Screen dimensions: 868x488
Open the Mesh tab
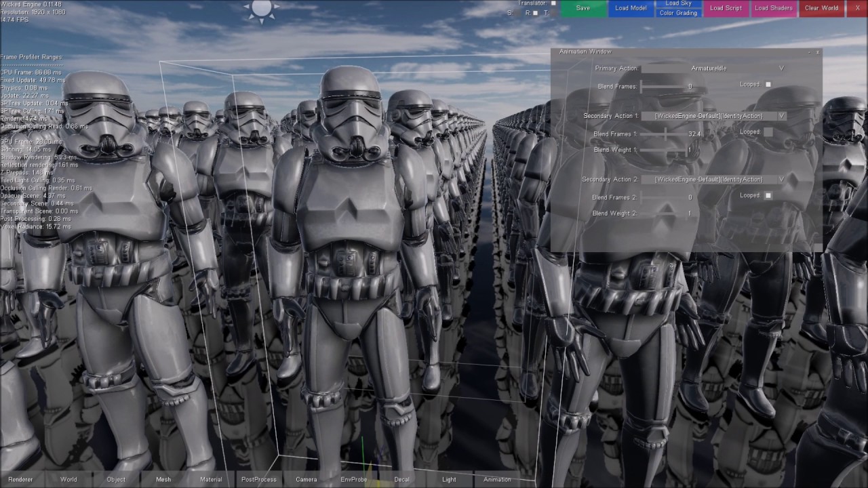pos(163,479)
